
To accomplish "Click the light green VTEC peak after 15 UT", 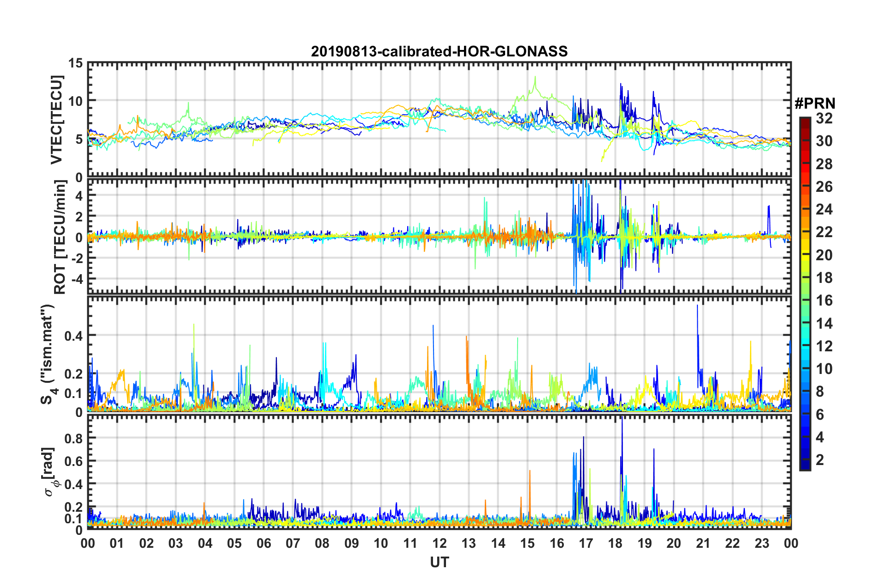I will (535, 78).
